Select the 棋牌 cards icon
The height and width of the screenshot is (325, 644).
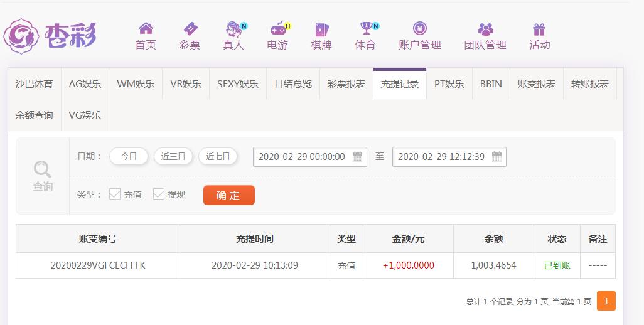pyautogui.click(x=321, y=29)
